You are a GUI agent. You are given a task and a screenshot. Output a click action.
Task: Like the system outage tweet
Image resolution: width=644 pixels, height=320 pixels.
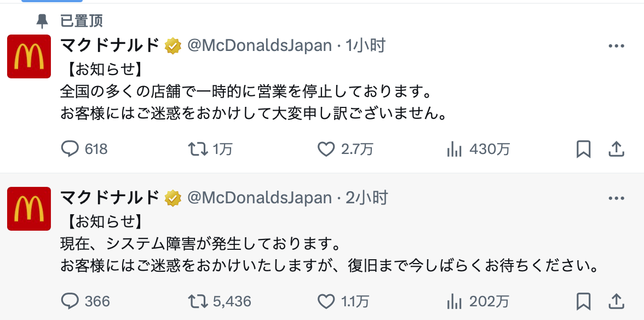326,301
